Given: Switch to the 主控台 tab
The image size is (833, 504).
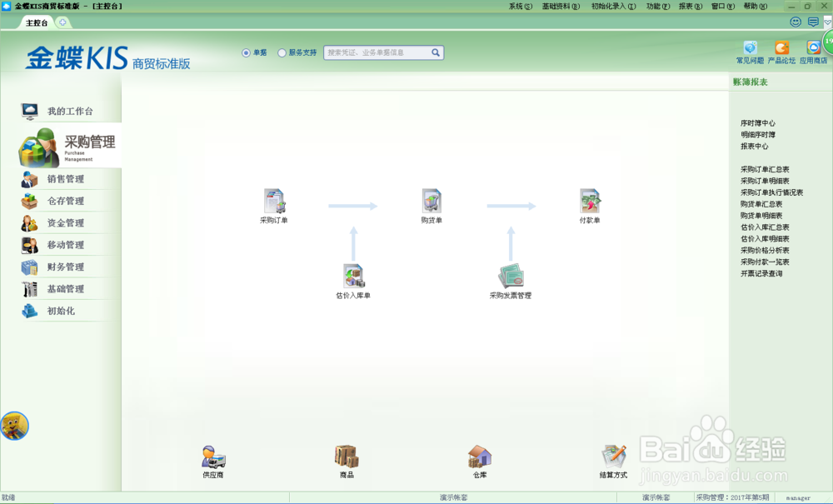Looking at the screenshot, I should point(37,22).
